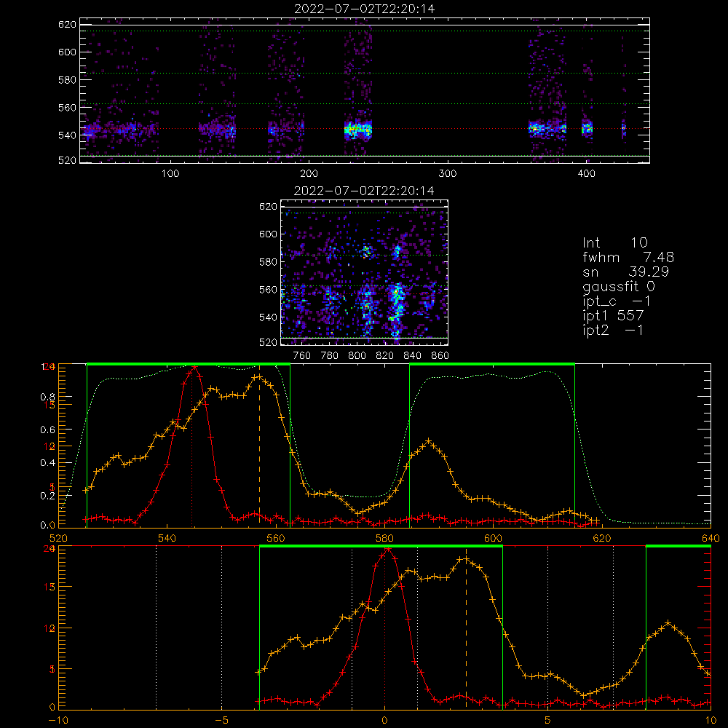Click x-axis label 560 on the profile plot

coord(276,539)
